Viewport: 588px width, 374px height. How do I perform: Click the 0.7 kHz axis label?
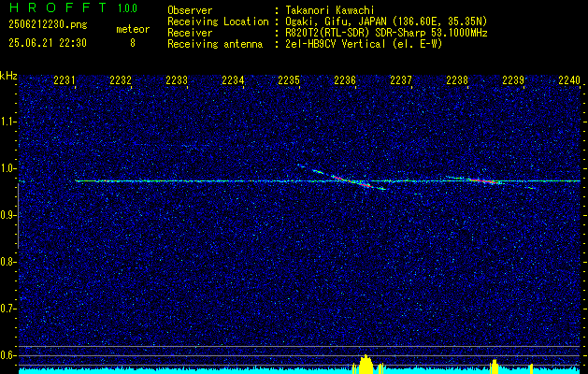click(x=8, y=309)
